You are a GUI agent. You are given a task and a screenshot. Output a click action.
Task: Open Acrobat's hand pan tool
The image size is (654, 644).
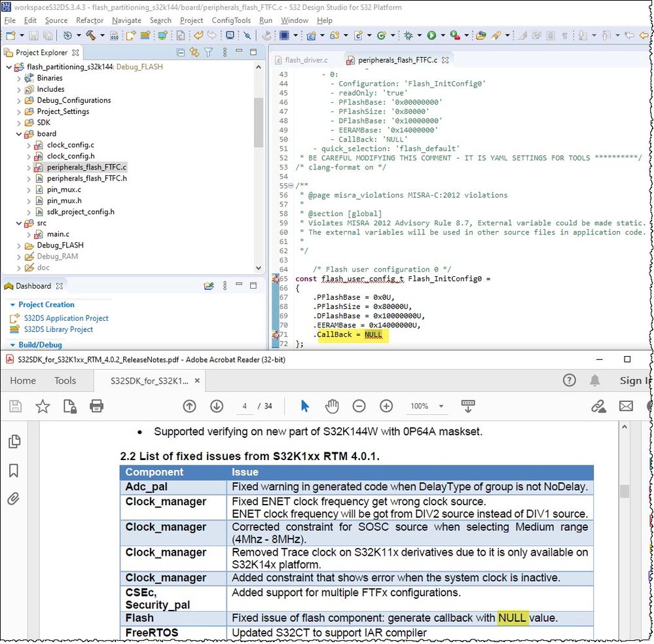click(x=331, y=406)
